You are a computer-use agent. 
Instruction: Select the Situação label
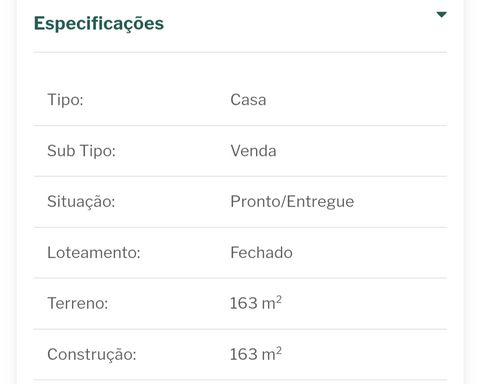point(81,202)
